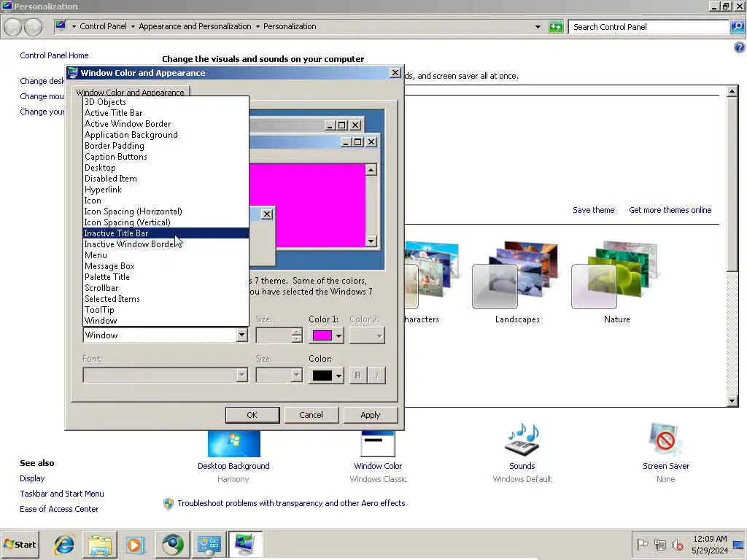The image size is (747, 560).
Task: Open Windows Explorer folder icon in taskbar
Action: coord(99,544)
